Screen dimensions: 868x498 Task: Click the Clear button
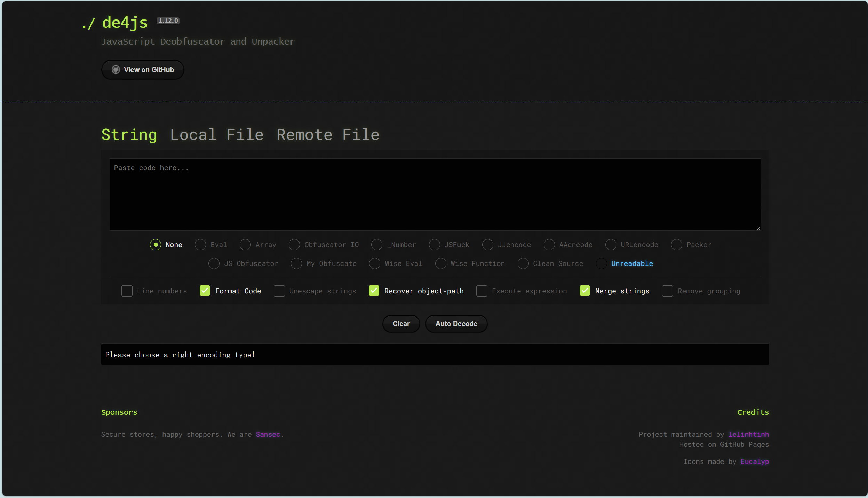click(401, 324)
